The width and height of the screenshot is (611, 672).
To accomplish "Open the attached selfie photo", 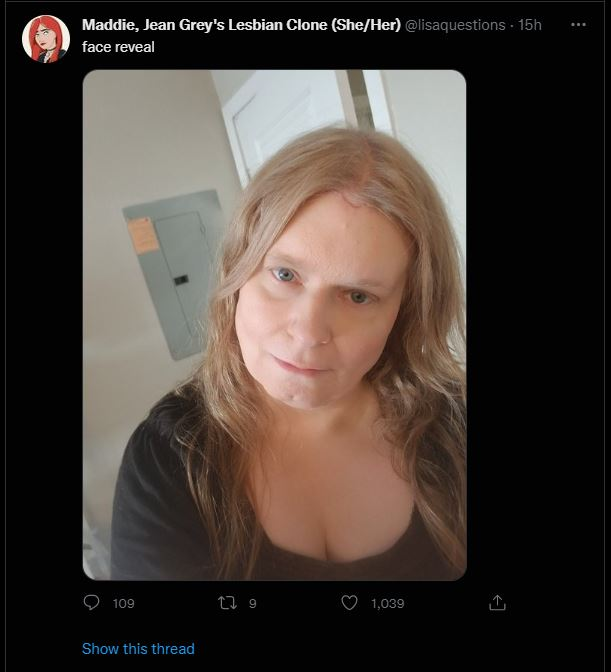I will [x=274, y=325].
